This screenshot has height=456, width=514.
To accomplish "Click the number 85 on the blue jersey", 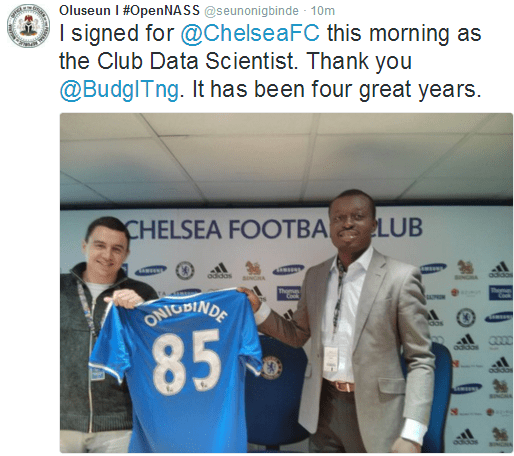I will click(186, 360).
